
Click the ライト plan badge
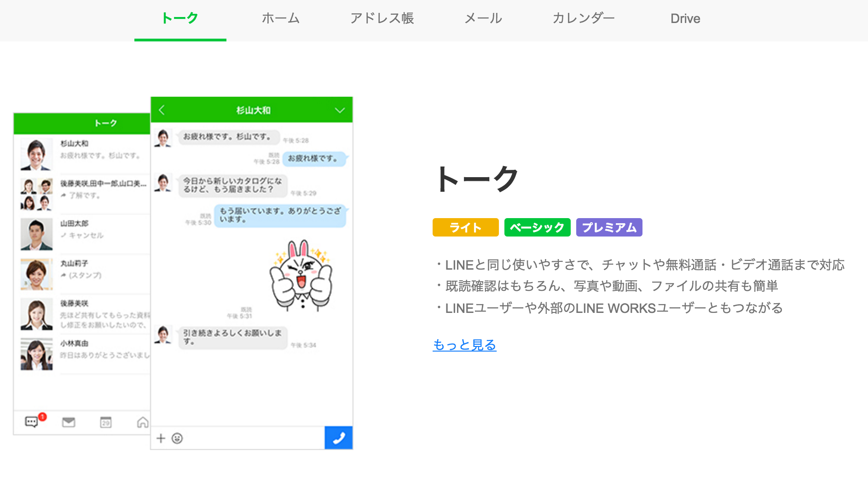click(466, 227)
